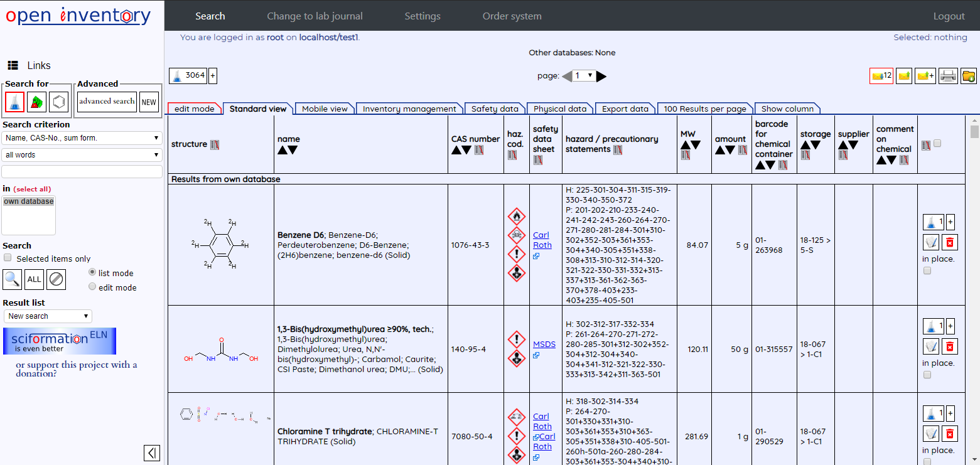The width and height of the screenshot is (980, 465).
Task: Click the next page arrow
Action: point(601,76)
